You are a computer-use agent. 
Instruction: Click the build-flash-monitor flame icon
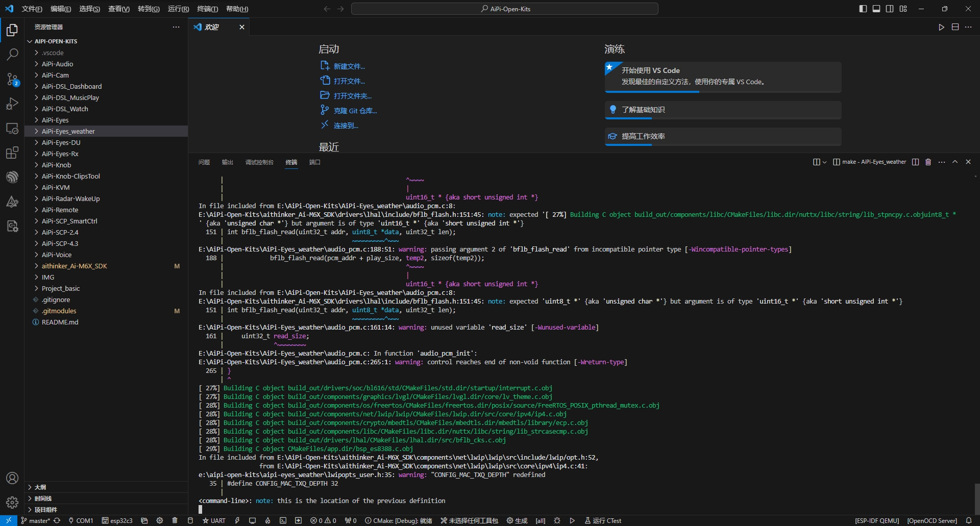(x=267, y=520)
